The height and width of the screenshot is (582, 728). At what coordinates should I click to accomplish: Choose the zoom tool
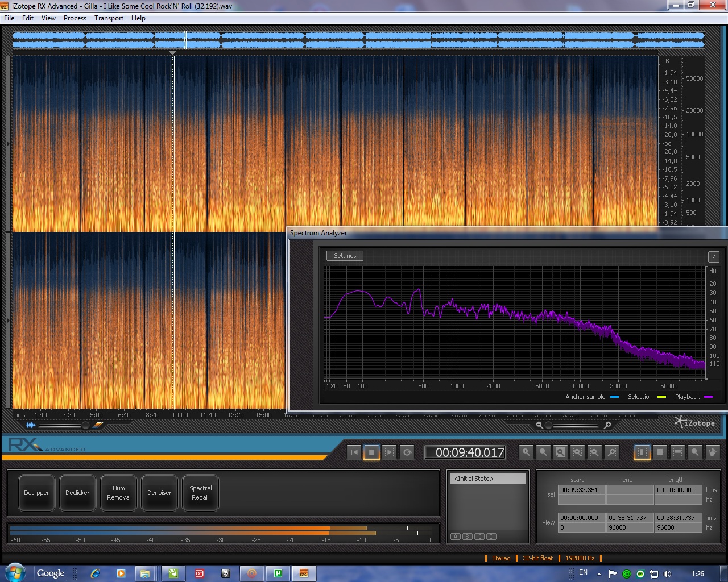click(695, 452)
